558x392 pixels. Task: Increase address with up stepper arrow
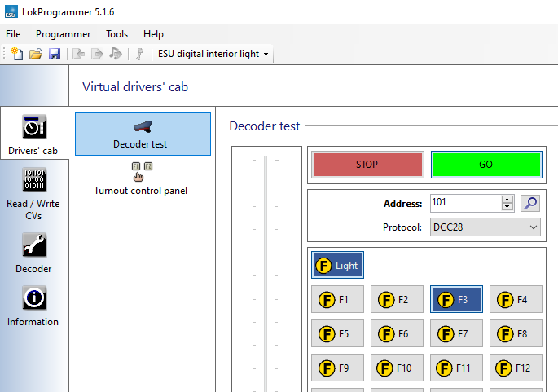coord(507,200)
